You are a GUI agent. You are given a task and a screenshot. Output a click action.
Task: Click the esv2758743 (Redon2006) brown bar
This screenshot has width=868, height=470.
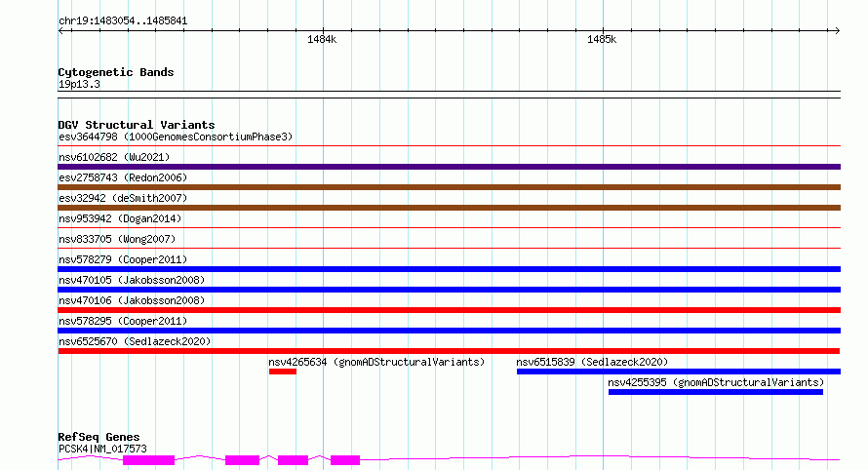pos(449,187)
